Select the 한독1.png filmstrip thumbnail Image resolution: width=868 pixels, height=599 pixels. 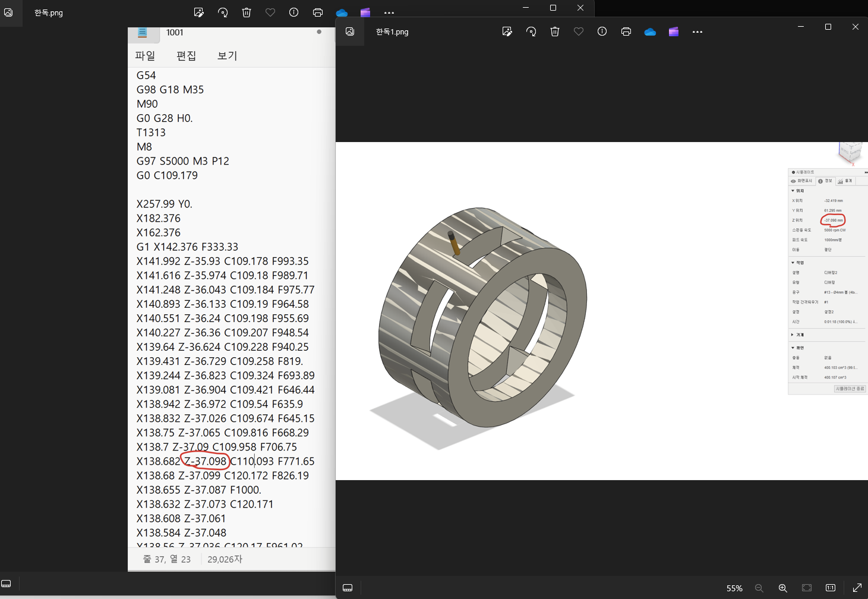click(350, 31)
